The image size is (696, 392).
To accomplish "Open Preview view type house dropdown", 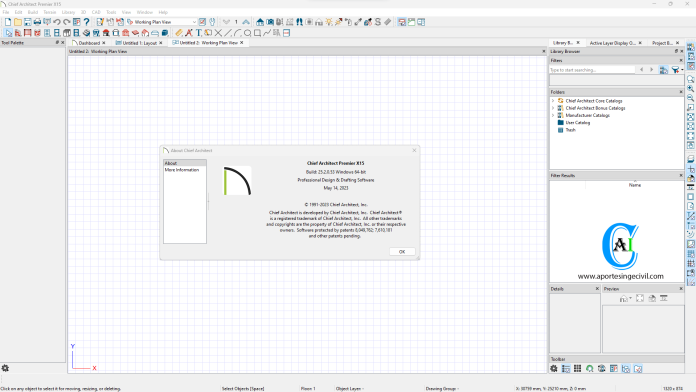I will pos(625,299).
